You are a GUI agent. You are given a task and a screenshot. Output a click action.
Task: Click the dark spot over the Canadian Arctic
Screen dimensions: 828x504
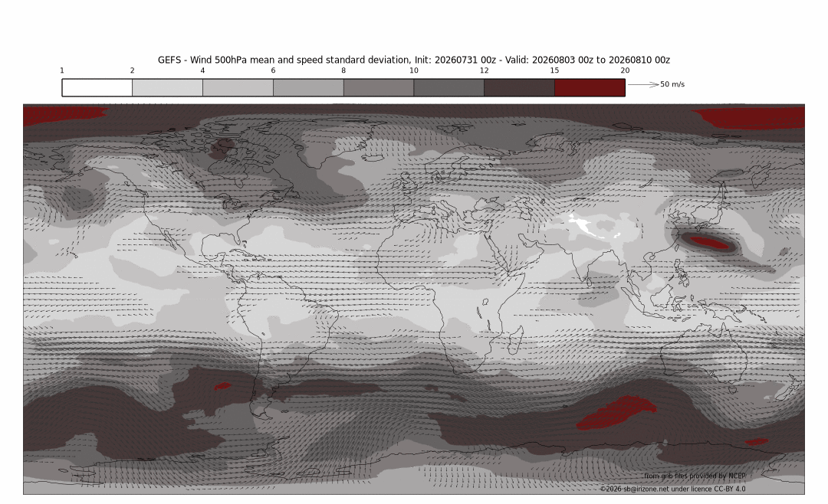pos(223,149)
